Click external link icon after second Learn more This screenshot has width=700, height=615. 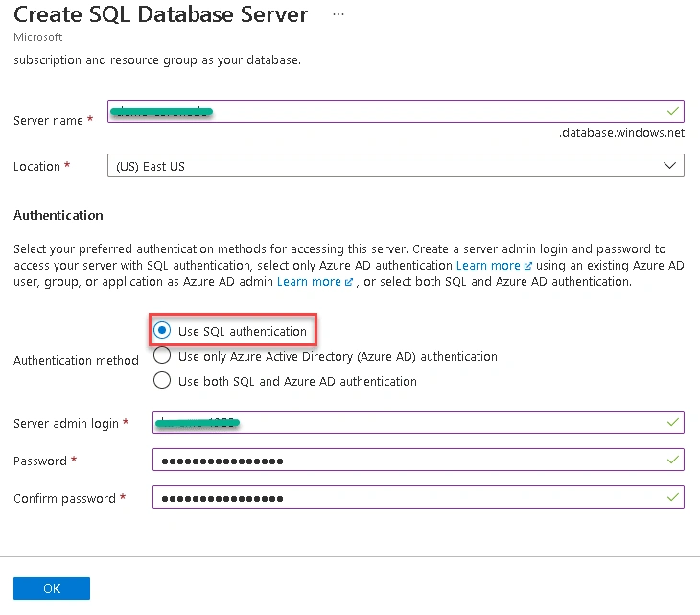point(349,282)
